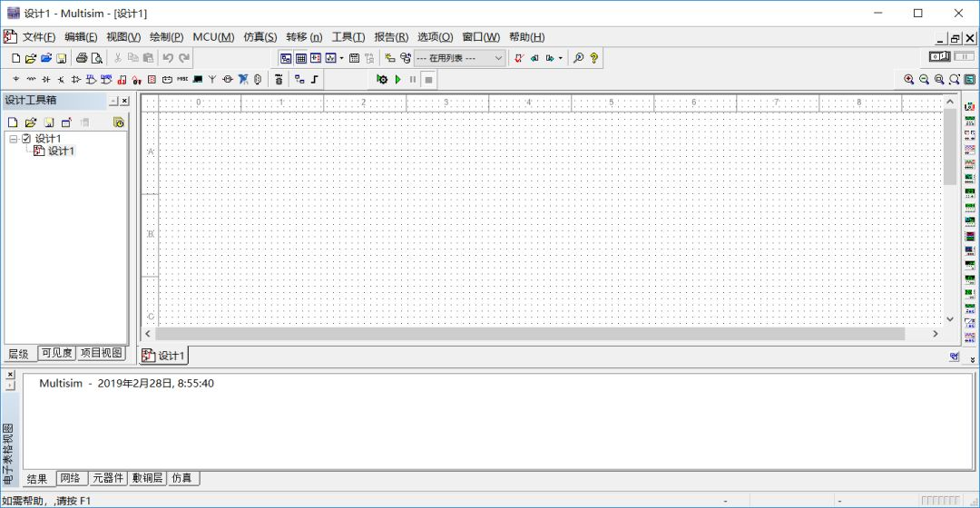Place an MCU chip component
The image size is (980, 508).
(279, 79)
